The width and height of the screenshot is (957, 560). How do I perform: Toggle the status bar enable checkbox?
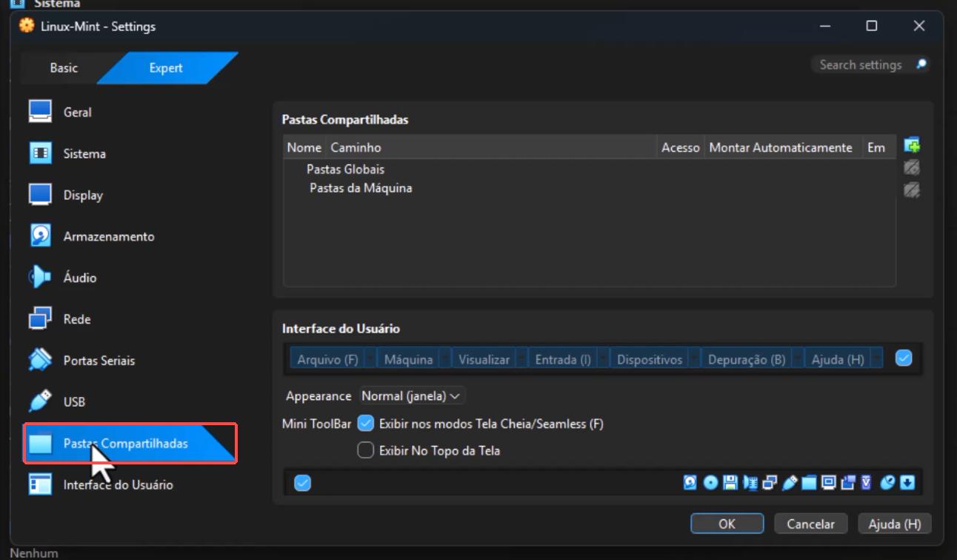coord(302,483)
